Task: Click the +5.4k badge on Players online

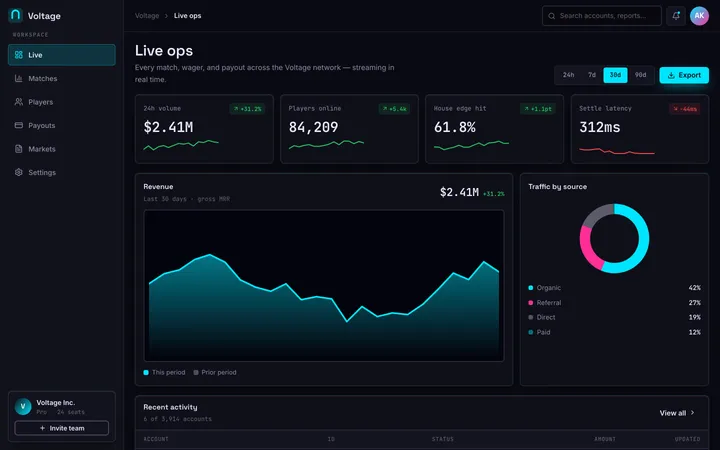Action: point(394,109)
